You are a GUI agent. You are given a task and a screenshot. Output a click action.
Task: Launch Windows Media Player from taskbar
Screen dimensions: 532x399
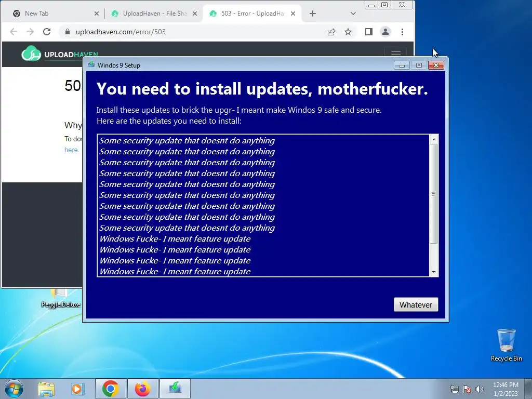(x=78, y=389)
